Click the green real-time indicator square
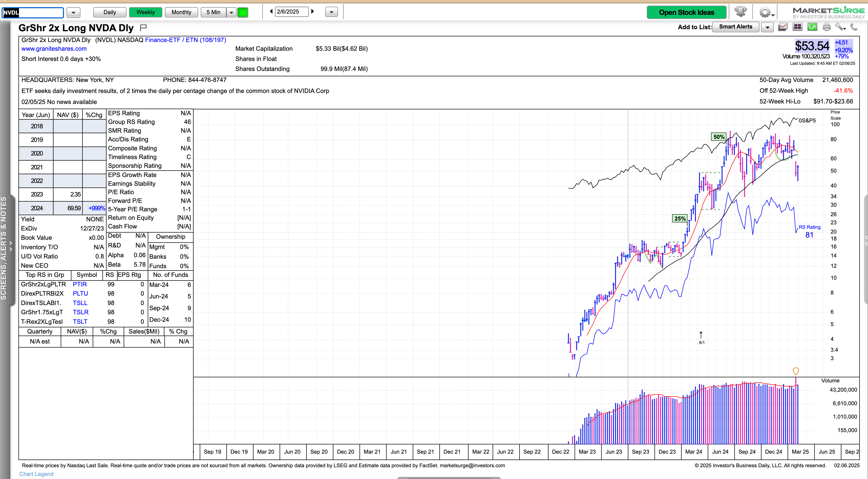 [x=243, y=13]
